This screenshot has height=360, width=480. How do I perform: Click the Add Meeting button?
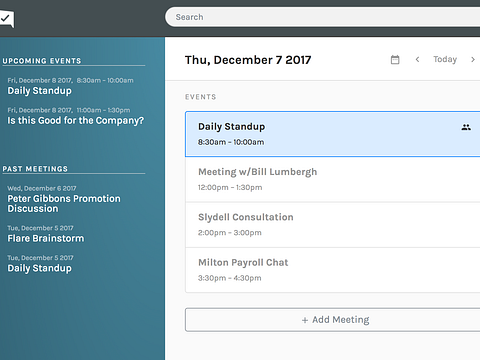point(333,320)
